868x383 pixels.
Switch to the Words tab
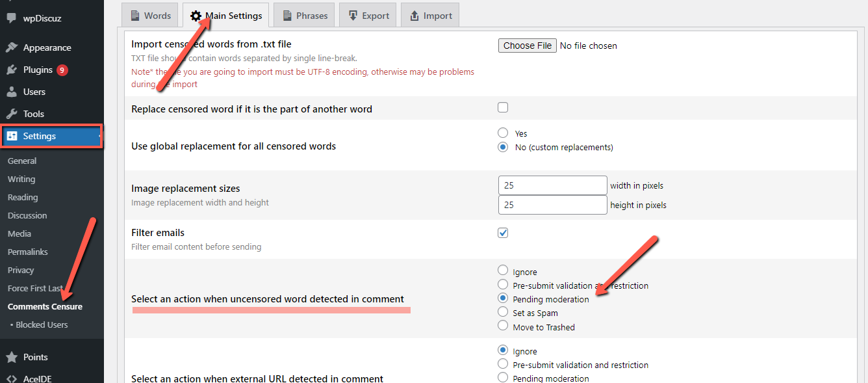click(x=150, y=16)
